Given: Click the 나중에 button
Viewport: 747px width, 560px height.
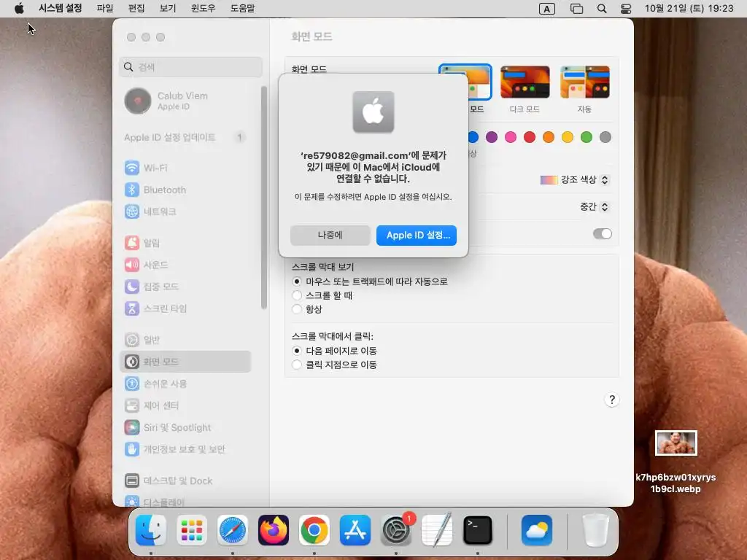Looking at the screenshot, I should pos(330,236).
